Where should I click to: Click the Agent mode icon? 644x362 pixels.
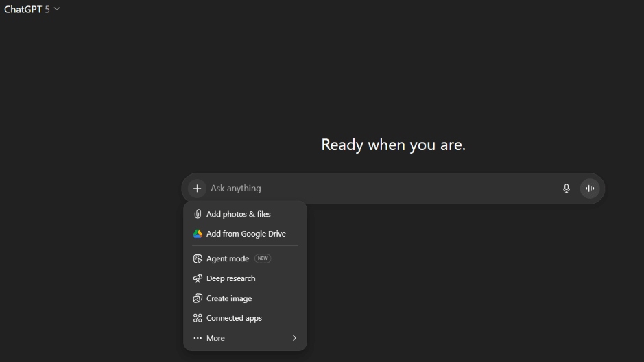pyautogui.click(x=198, y=258)
